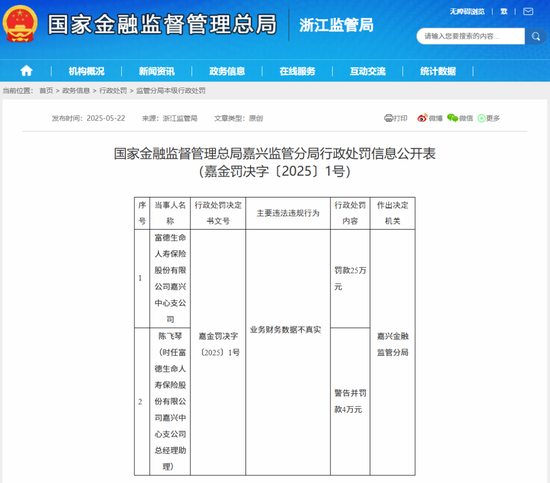This screenshot has height=483, width=550.
Task: Click table header 行政处罚决定书文号
Action: [218, 213]
